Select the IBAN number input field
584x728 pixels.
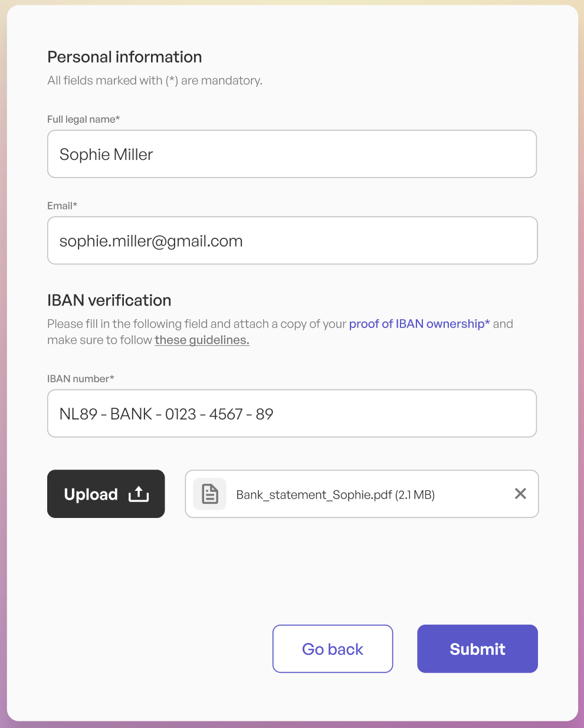[292, 414]
